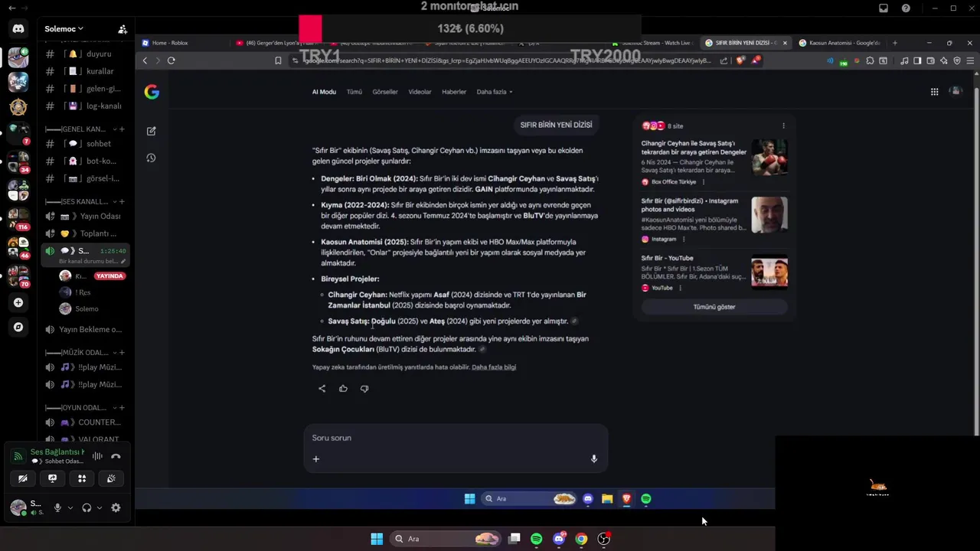Click the plus attachment icon in the prompt box
The image size is (980, 551).
(x=315, y=458)
